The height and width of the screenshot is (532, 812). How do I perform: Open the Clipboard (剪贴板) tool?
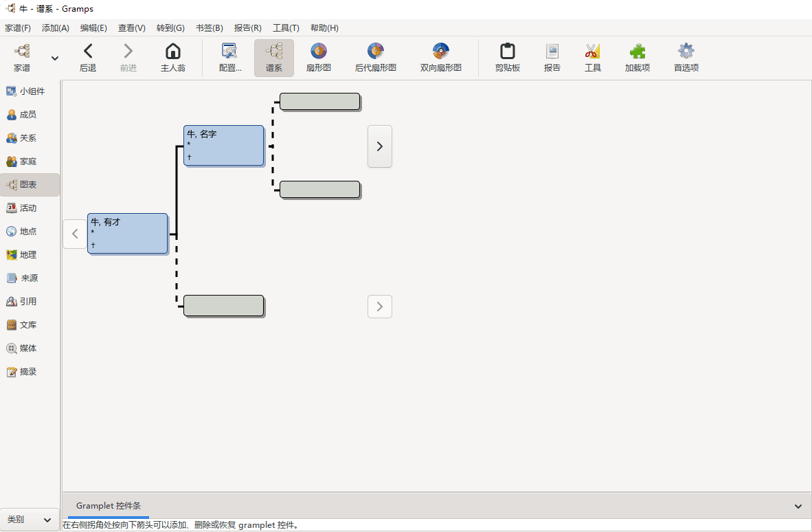(x=507, y=58)
